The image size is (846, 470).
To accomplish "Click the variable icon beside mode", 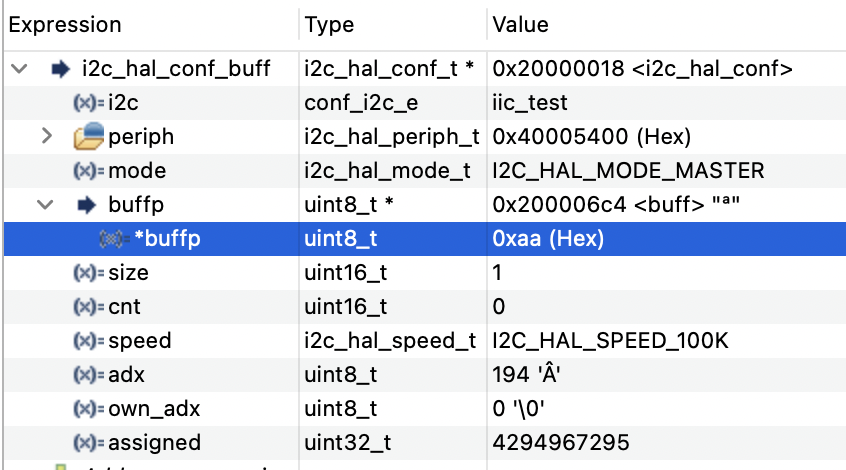I will 89,171.
